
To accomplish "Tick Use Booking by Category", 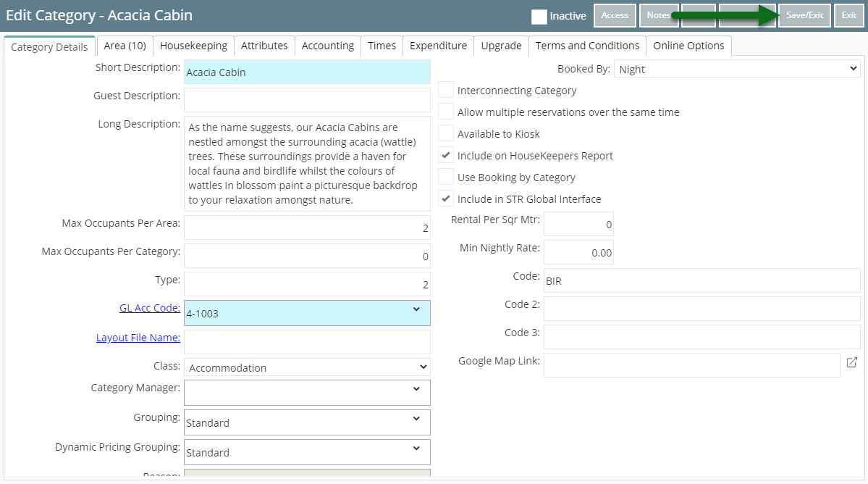I will coord(446,177).
